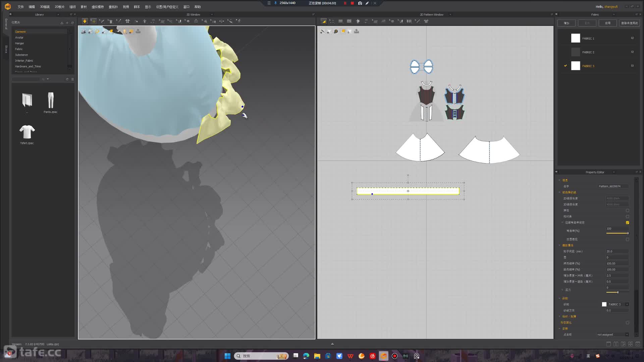Click the 应用 apply button

pos(608,23)
